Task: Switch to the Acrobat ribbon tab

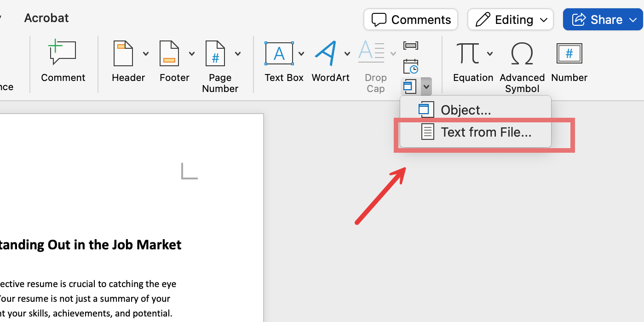Action: pyautogui.click(x=46, y=18)
